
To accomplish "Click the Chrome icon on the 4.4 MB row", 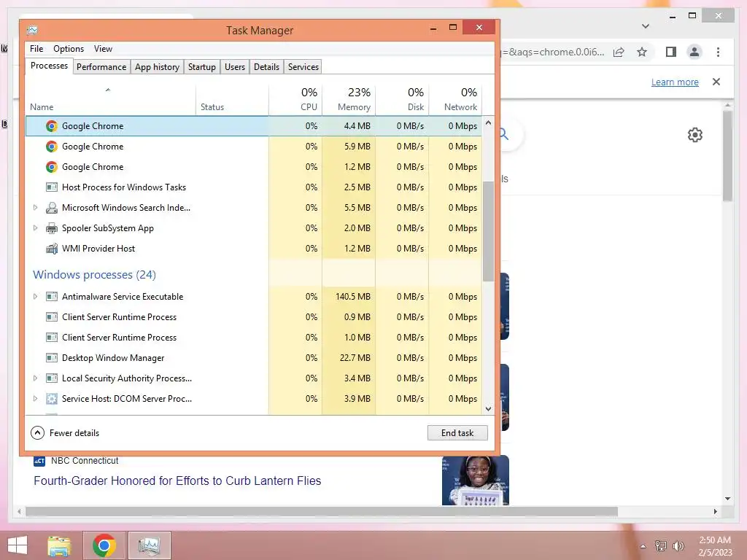I will [x=52, y=126].
